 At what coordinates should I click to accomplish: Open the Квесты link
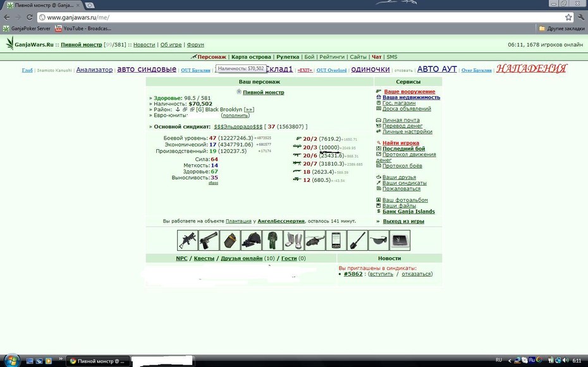tap(204, 258)
